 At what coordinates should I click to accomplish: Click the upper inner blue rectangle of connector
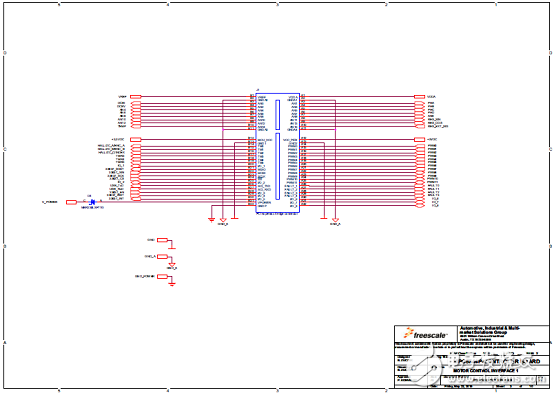point(278,114)
